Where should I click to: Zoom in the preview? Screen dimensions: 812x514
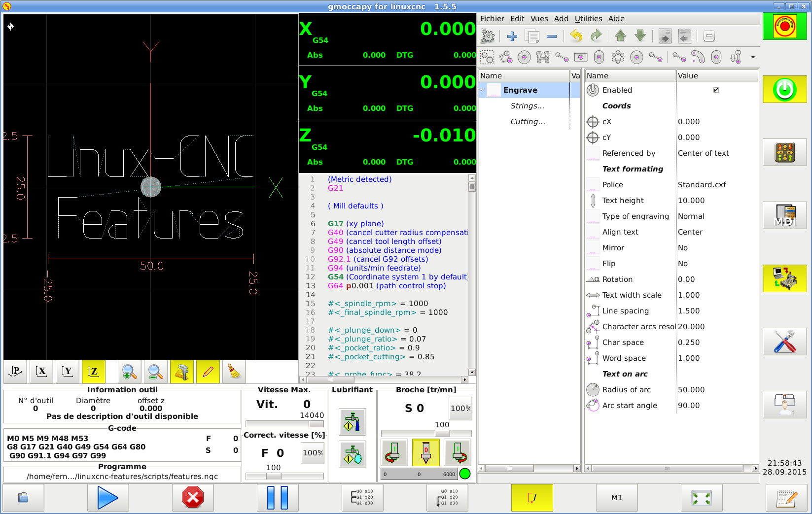click(130, 372)
